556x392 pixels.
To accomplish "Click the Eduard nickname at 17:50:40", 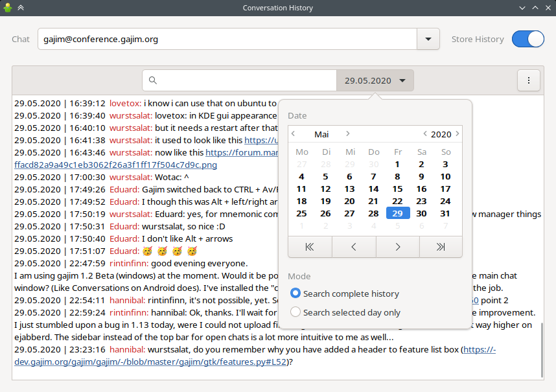I will pyautogui.click(x=124, y=238).
